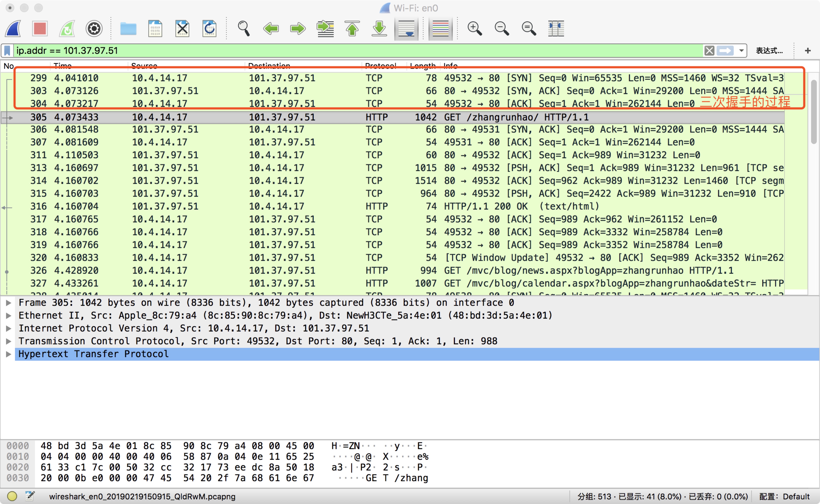The width and height of the screenshot is (820, 504).
Task: Go to specified packet icon
Action: [325, 28]
